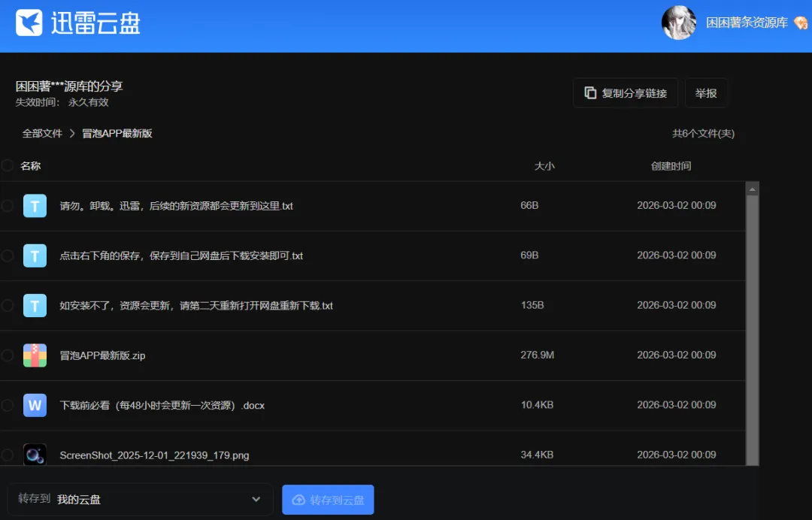Click the 转存到云盘 button
This screenshot has width=812, height=520.
click(x=328, y=500)
